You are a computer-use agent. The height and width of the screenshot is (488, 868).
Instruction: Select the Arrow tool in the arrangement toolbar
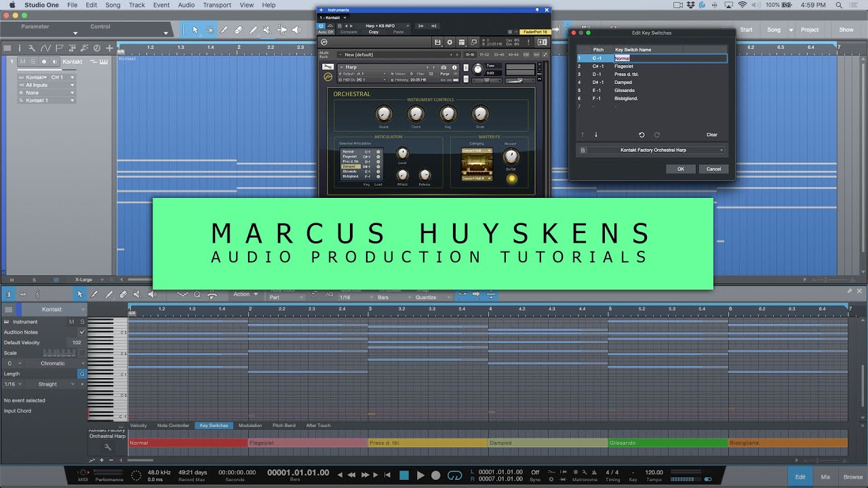tap(195, 30)
